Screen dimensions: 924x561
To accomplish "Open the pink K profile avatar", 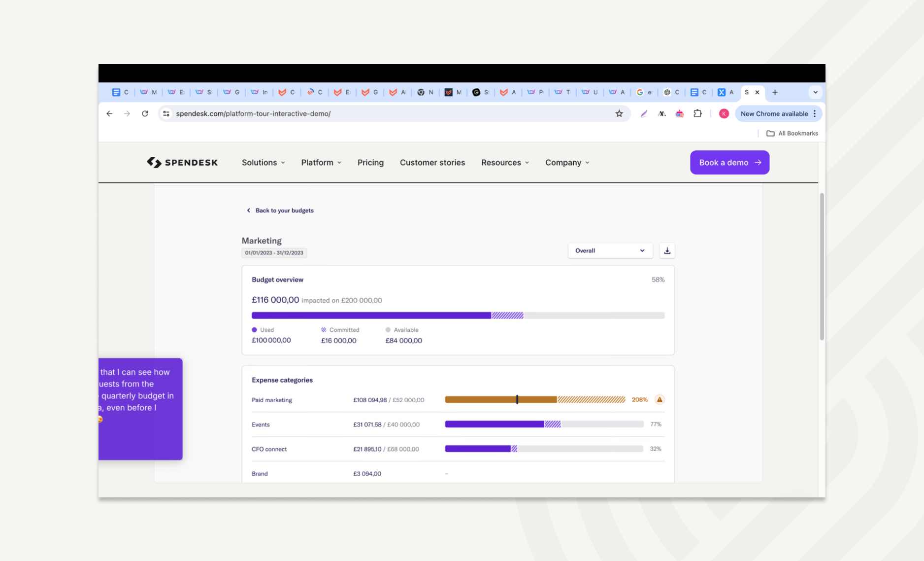I will 724,114.
